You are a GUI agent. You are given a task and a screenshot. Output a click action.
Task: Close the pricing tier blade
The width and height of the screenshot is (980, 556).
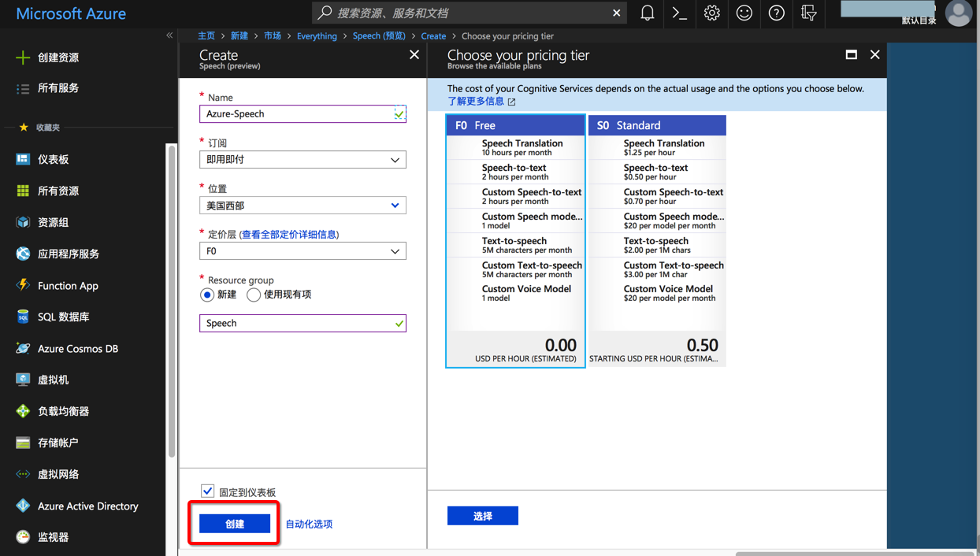[874, 54]
